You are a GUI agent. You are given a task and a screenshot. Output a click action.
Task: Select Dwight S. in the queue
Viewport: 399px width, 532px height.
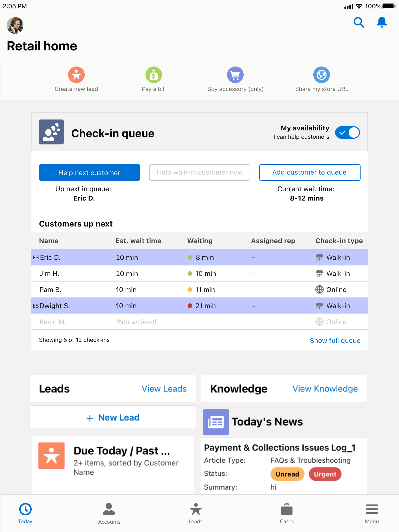pos(55,306)
